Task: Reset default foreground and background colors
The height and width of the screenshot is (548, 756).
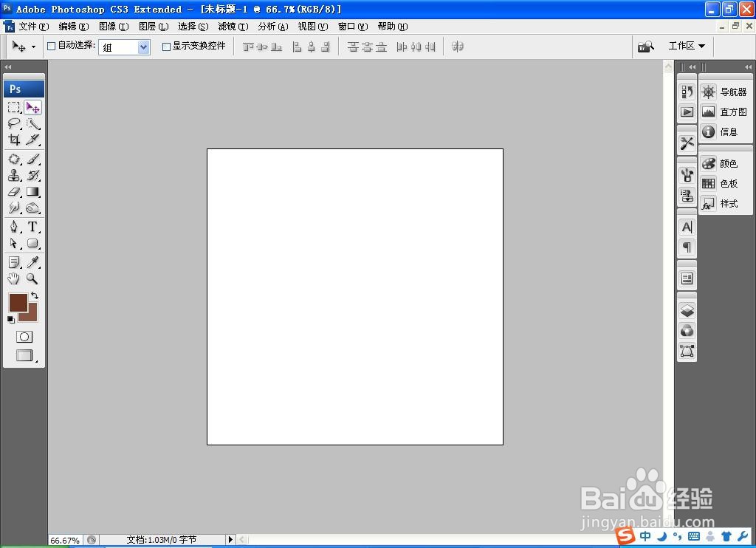Action: [x=10, y=319]
